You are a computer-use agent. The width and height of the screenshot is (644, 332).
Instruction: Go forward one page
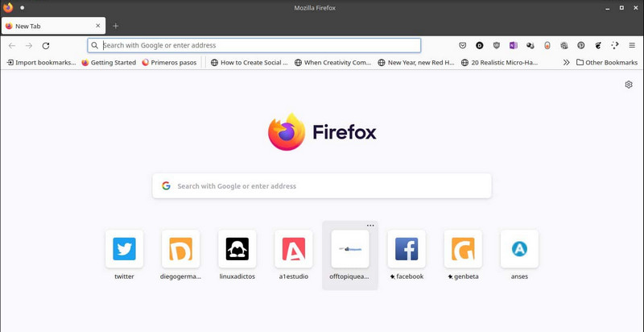[29, 46]
